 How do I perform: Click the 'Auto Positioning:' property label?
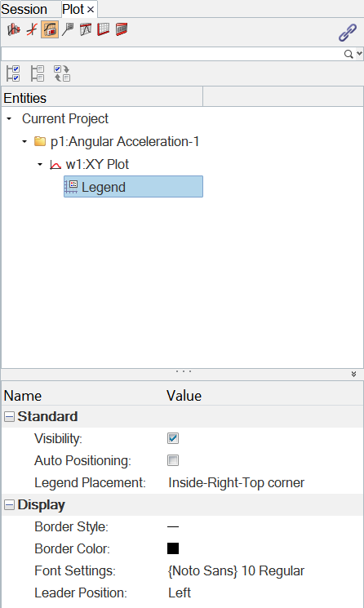pos(82,460)
